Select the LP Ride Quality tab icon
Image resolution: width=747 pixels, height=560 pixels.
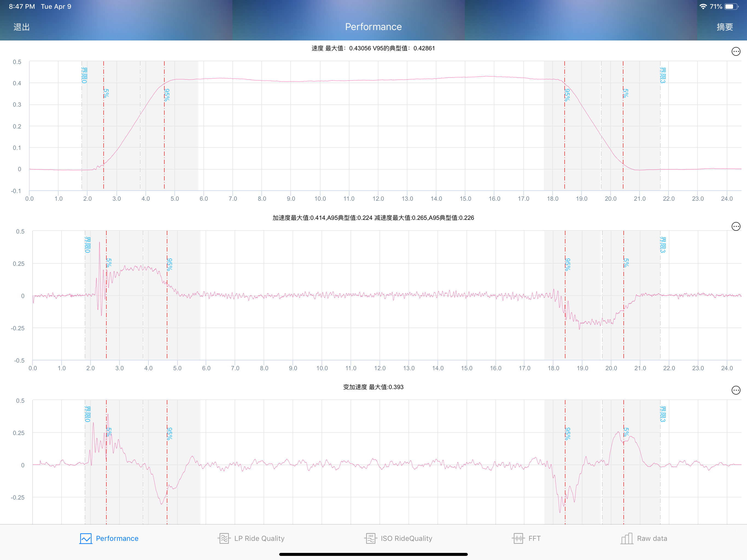[224, 538]
